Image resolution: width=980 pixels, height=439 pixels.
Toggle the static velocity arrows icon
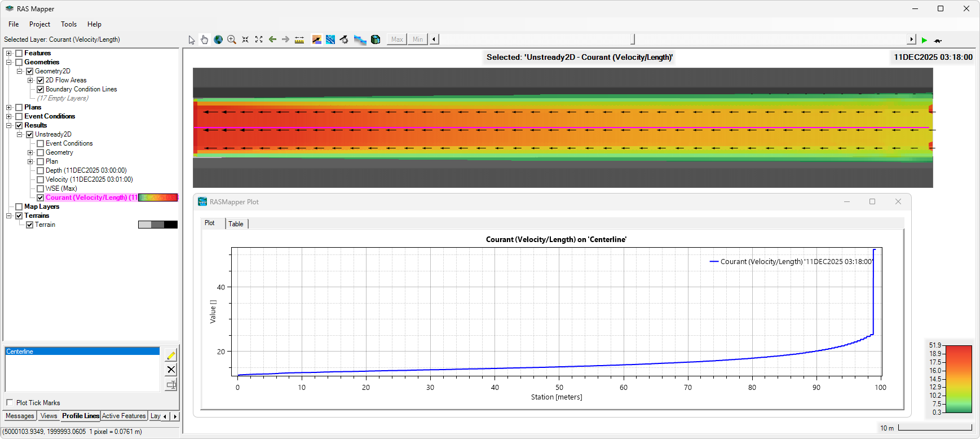317,39
